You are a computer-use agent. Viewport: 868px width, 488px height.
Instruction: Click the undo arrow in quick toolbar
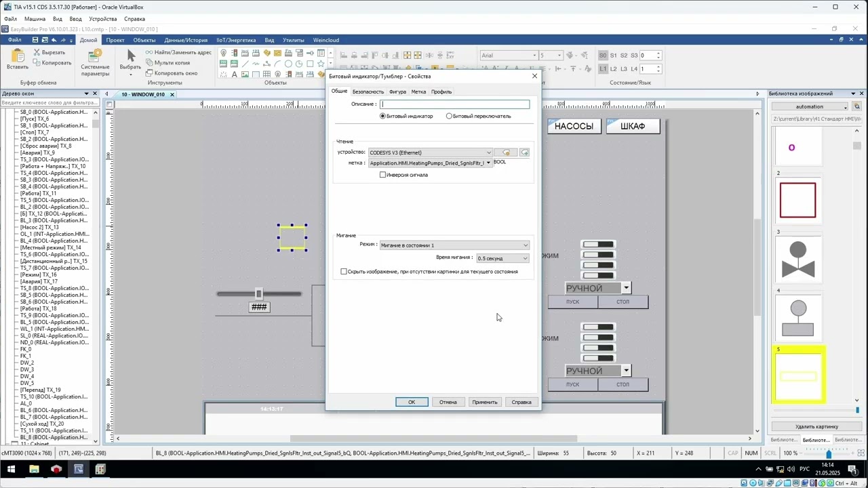[54, 40]
